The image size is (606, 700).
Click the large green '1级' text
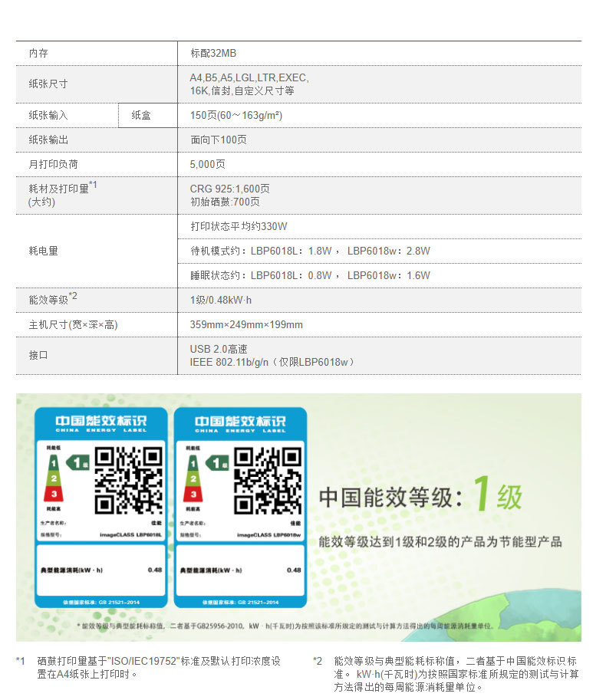coord(498,495)
